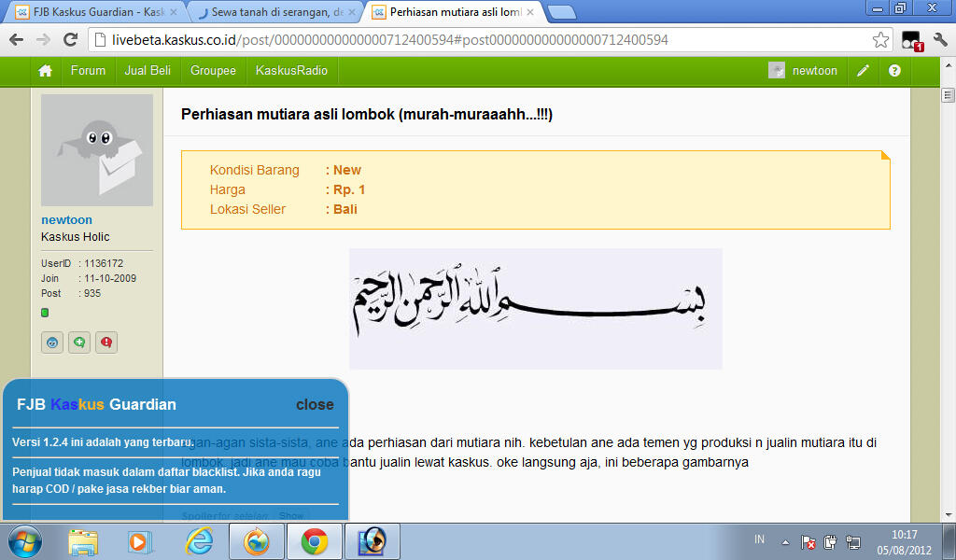Image resolution: width=956 pixels, height=560 pixels.
Task: Click the Lokasi Seller value Bali
Action: point(345,209)
